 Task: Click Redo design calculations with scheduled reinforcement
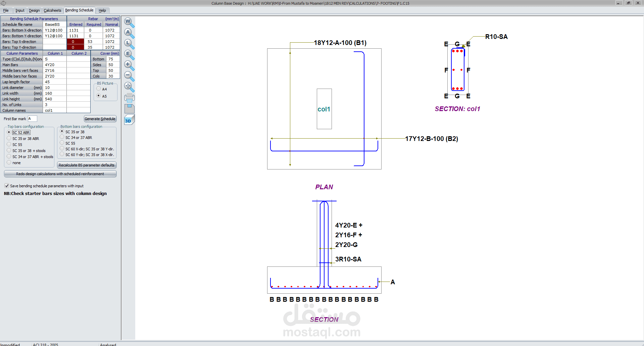click(60, 174)
